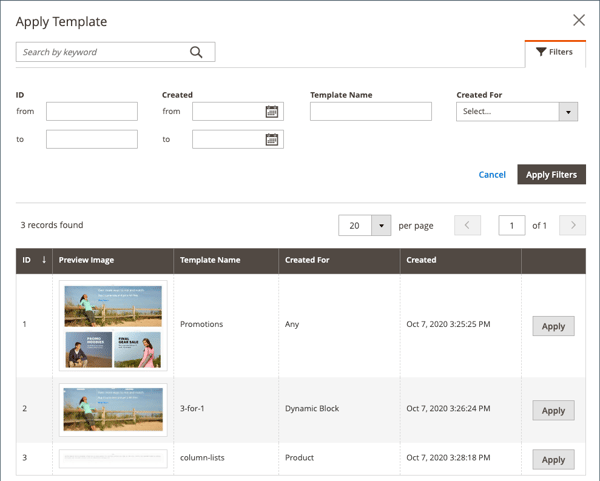
Task: Click the Template Name filter field
Action: [x=370, y=112]
